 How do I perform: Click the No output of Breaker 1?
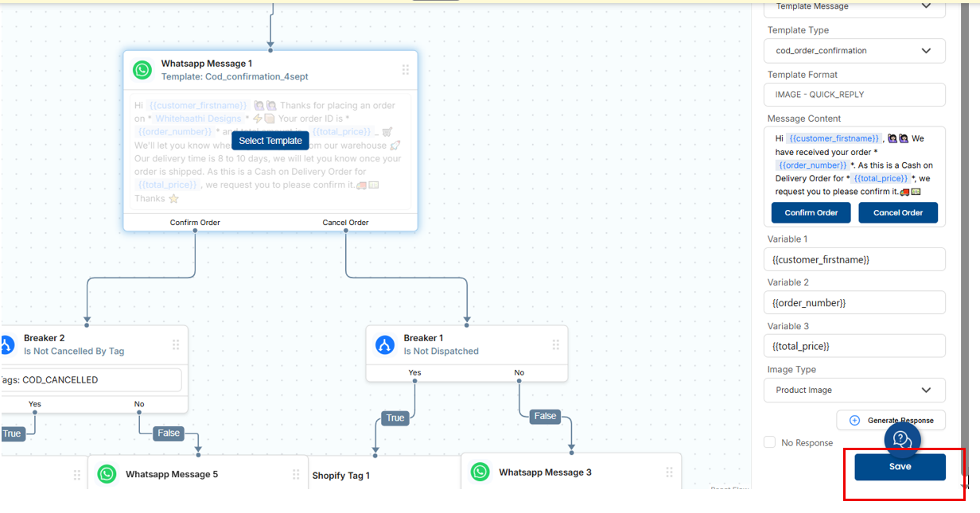[x=519, y=372]
